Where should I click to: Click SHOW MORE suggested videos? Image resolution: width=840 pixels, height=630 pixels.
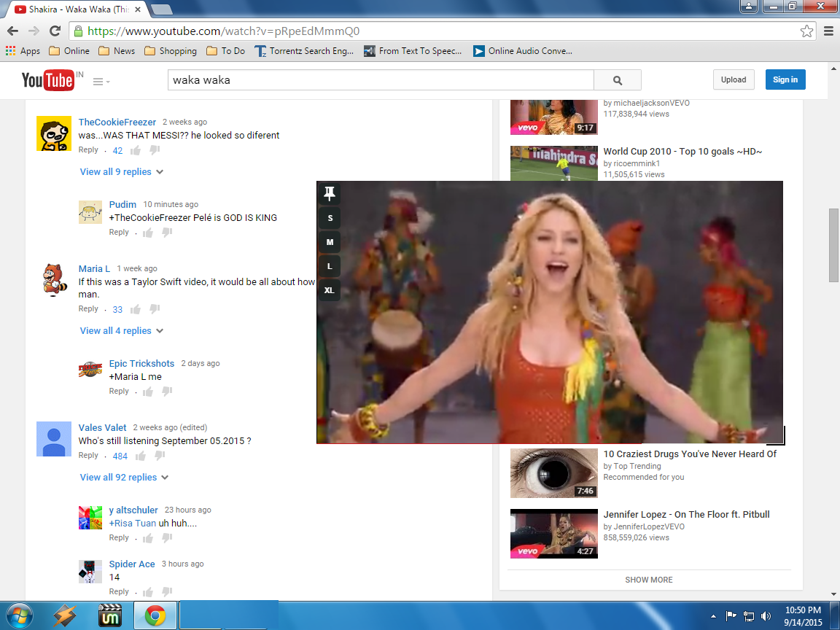[x=649, y=580]
